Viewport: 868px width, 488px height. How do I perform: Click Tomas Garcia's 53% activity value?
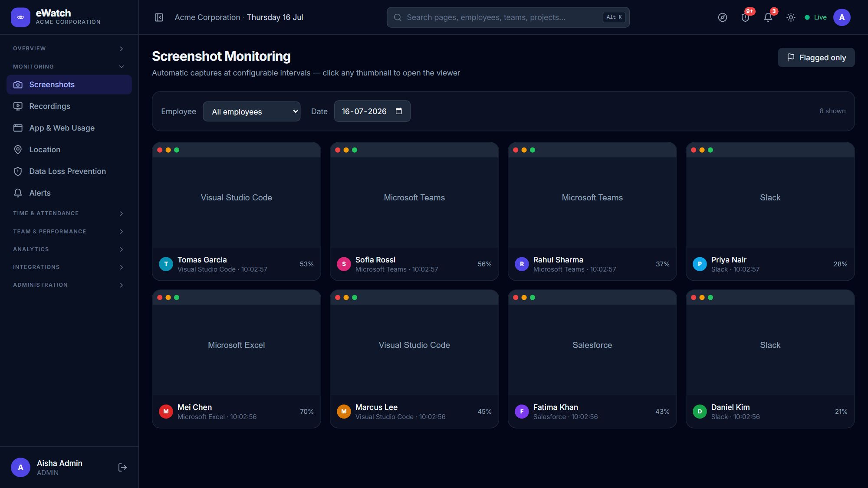[307, 264]
